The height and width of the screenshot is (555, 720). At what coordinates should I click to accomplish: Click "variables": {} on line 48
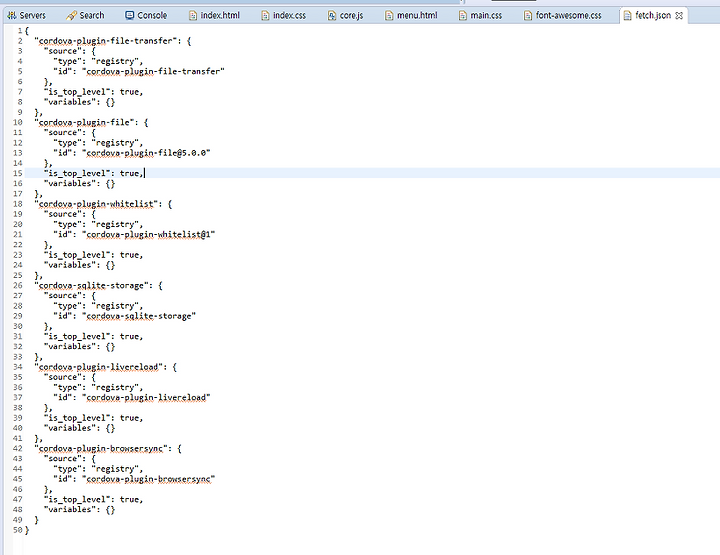click(x=79, y=510)
